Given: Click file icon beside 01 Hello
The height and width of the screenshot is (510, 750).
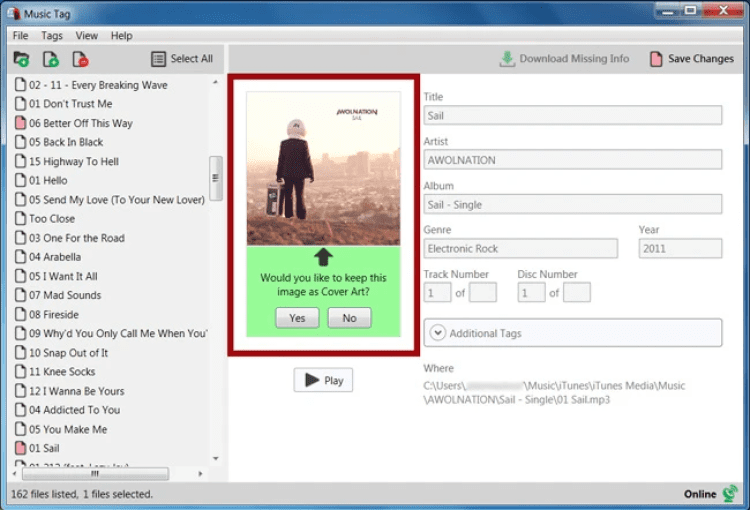Looking at the screenshot, I should 20,180.
